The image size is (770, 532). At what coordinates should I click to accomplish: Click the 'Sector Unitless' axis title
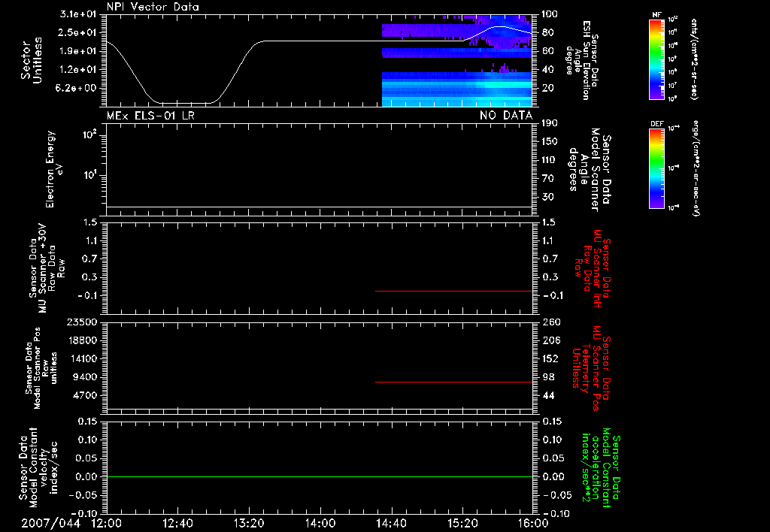(x=32, y=60)
